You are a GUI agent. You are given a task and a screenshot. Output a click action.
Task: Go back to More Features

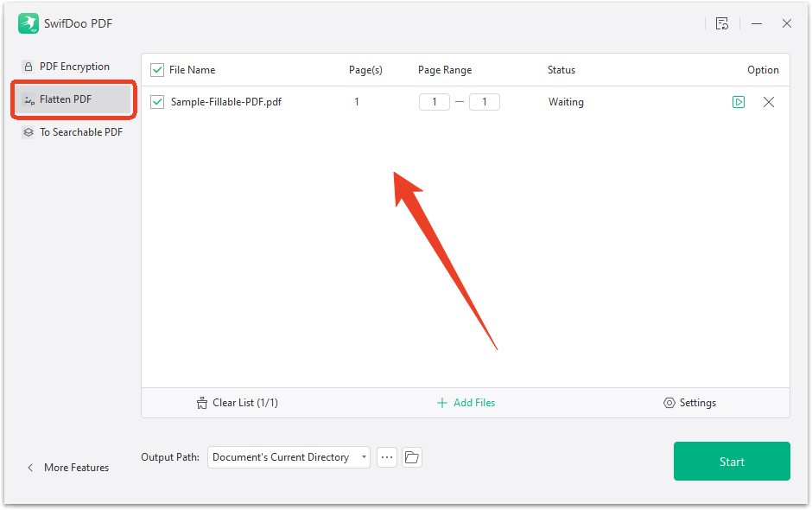[68, 468]
